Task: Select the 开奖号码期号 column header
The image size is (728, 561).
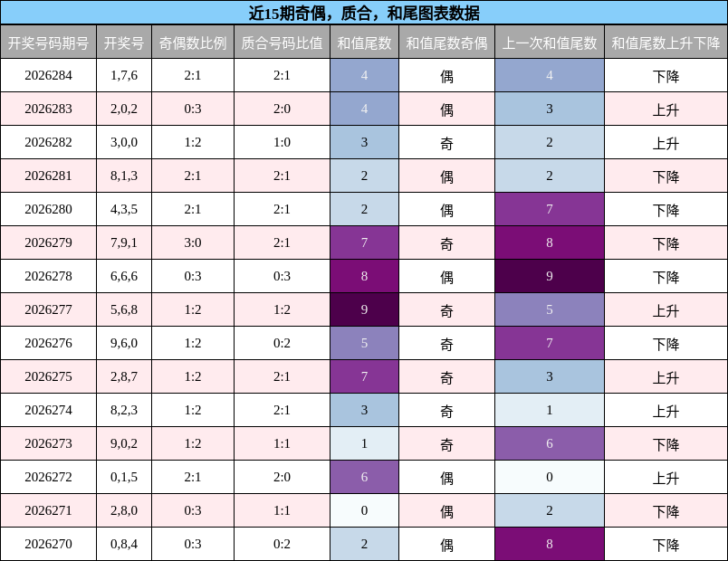Action: point(48,43)
